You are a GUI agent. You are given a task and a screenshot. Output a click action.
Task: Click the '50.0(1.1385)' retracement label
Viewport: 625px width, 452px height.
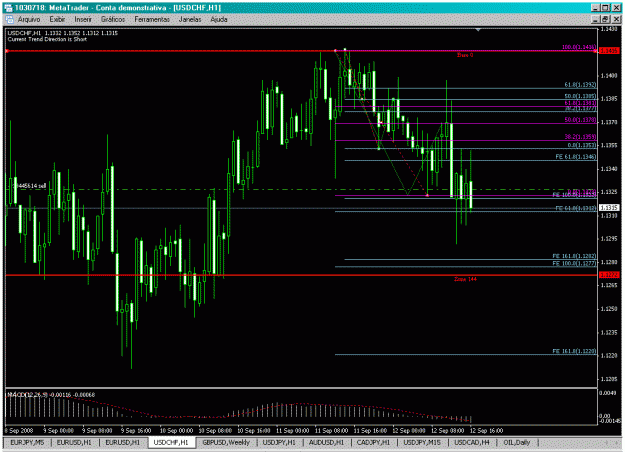coord(580,96)
